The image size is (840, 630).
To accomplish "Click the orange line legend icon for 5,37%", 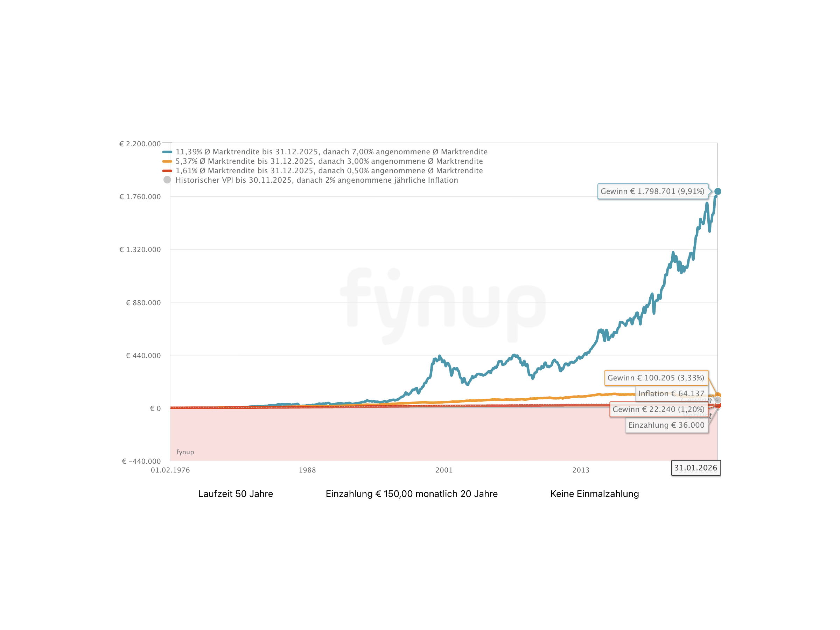I will (x=167, y=161).
